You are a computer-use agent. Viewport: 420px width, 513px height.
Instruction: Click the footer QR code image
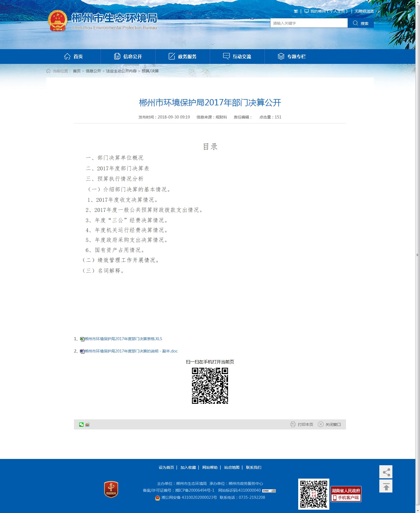coord(314,494)
